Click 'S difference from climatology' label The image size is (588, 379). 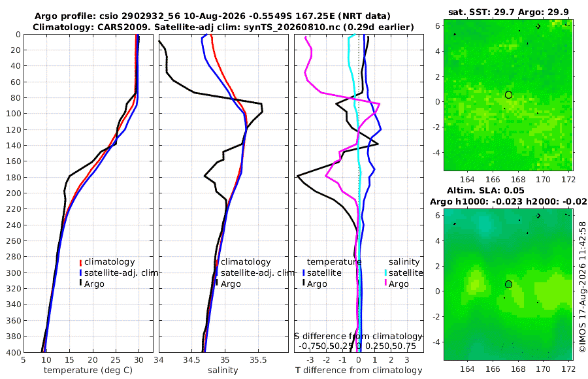(359, 337)
